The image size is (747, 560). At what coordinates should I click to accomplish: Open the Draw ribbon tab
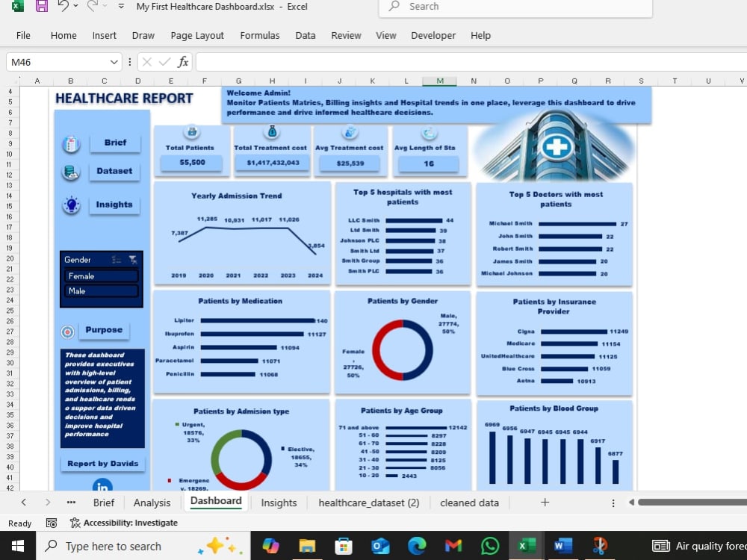pos(143,36)
